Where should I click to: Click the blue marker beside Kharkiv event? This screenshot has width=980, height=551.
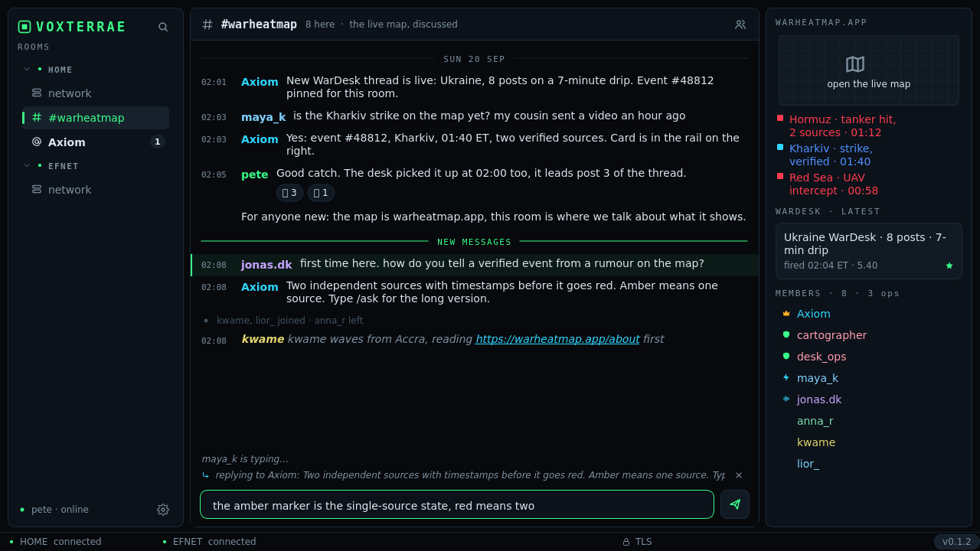[x=780, y=147]
